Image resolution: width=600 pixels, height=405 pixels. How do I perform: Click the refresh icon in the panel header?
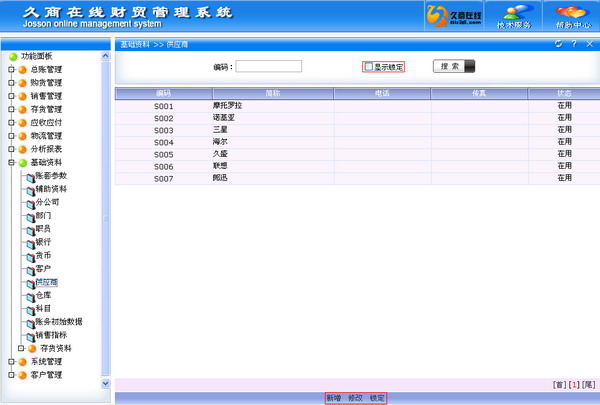[x=559, y=44]
